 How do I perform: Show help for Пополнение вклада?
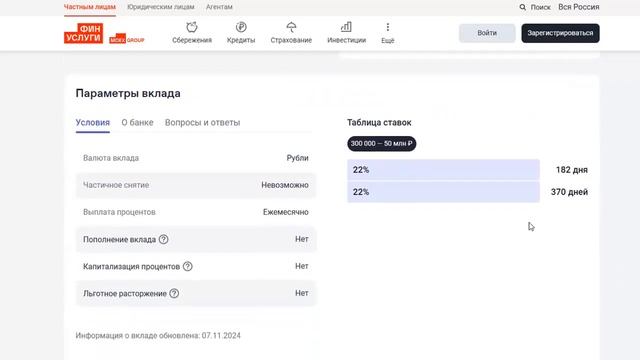[163, 239]
